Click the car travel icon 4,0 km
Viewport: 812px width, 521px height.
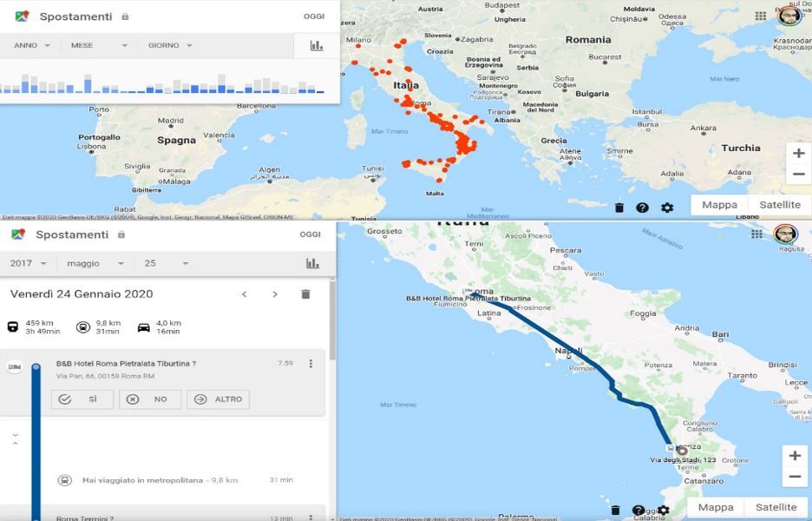tap(143, 327)
